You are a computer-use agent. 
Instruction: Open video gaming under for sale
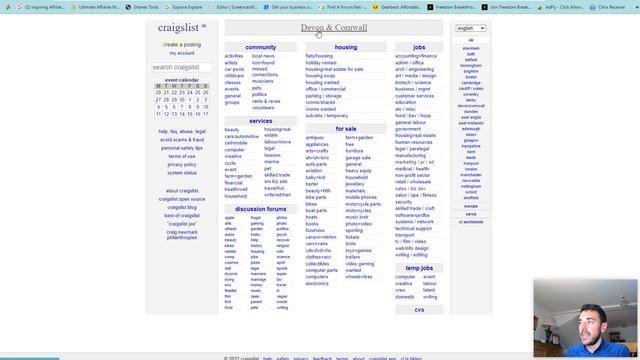tap(360, 264)
